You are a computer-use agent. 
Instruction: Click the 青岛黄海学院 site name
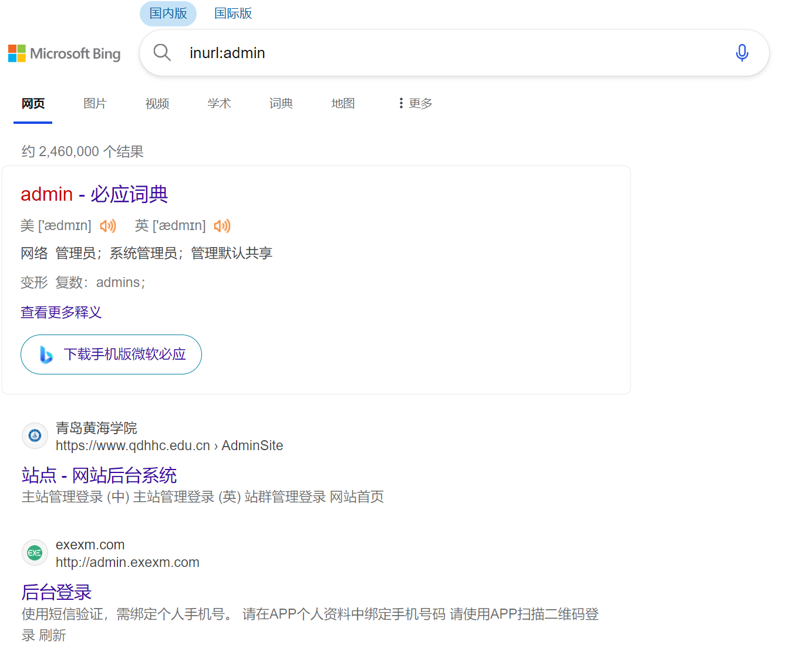coord(96,428)
